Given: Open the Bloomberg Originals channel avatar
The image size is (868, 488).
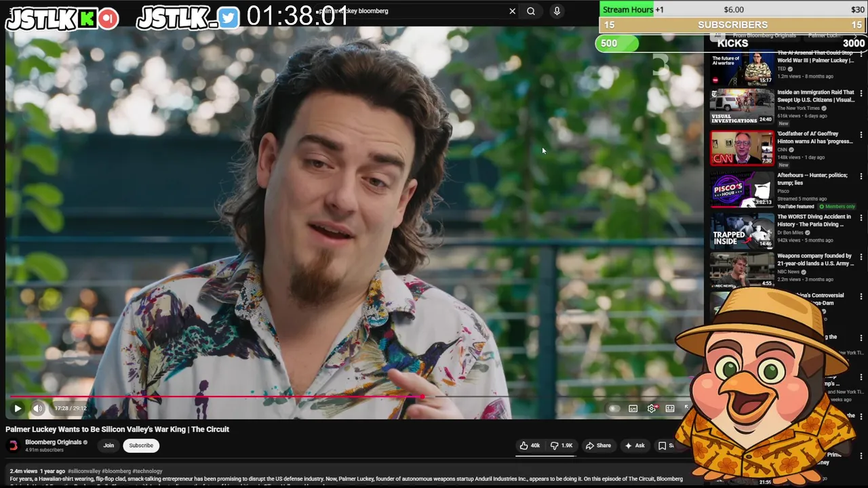Looking at the screenshot, I should 13,445.
